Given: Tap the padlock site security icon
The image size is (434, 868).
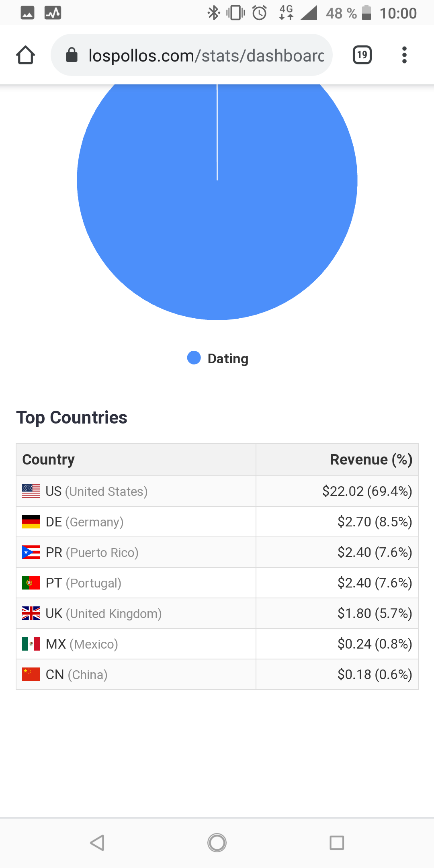Looking at the screenshot, I should (72, 55).
